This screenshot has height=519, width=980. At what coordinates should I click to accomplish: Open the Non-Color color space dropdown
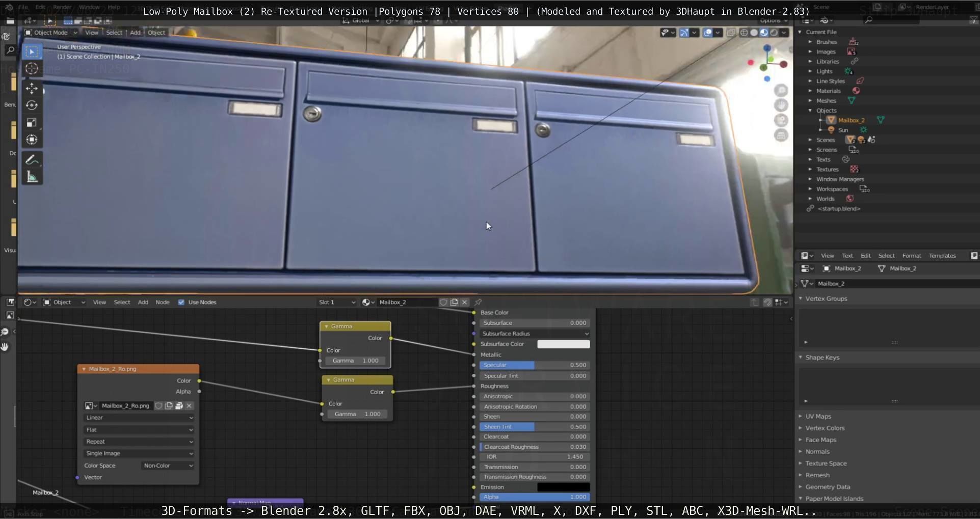click(168, 466)
